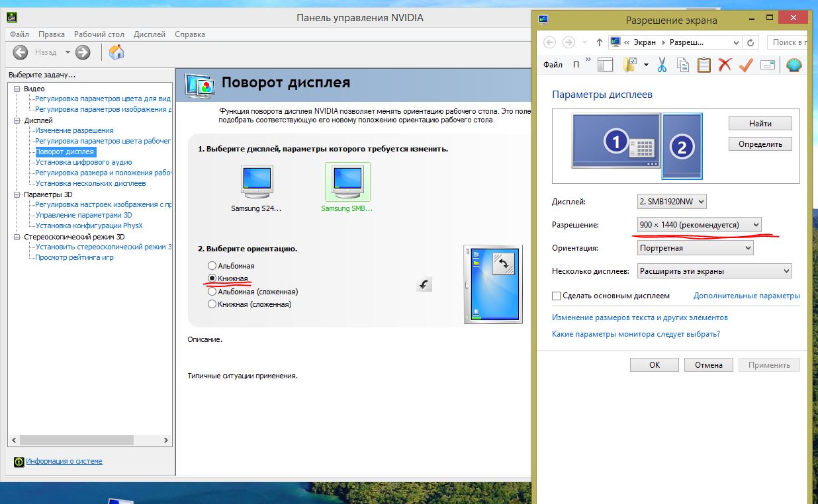
Task: Select monitor 1 in display arrangement preview
Action: pyautogui.click(x=616, y=140)
